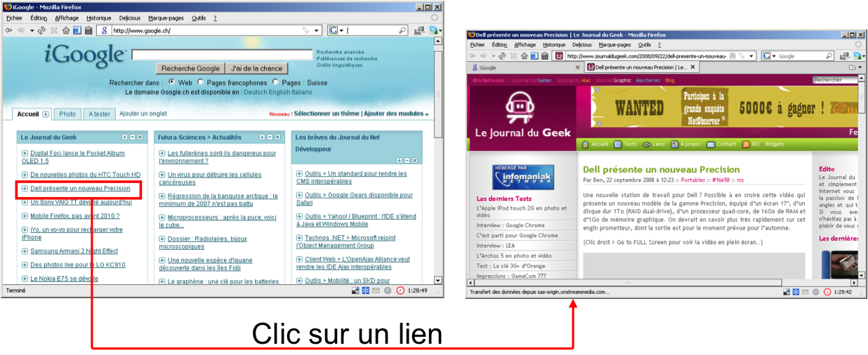Open Outils menu in Journal du Geek window
This screenshot has height=355, width=868.
[x=644, y=44]
